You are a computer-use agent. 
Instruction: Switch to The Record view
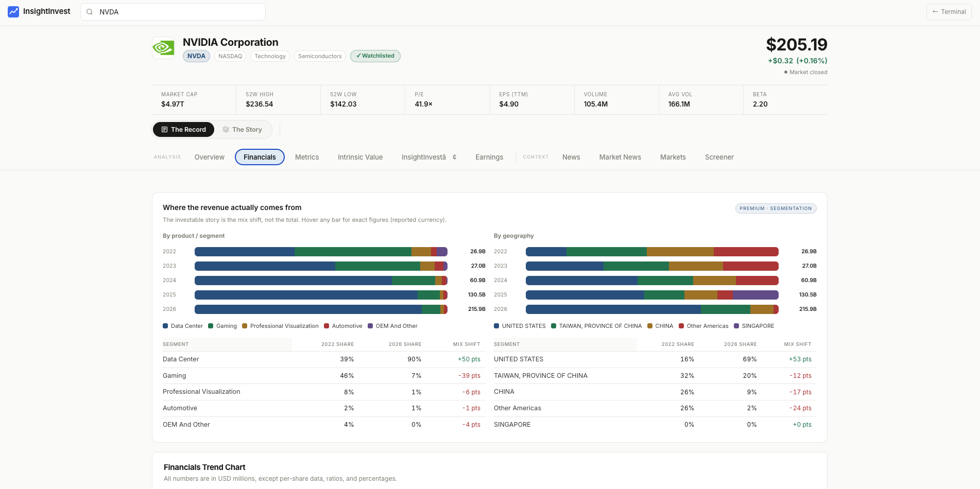183,130
